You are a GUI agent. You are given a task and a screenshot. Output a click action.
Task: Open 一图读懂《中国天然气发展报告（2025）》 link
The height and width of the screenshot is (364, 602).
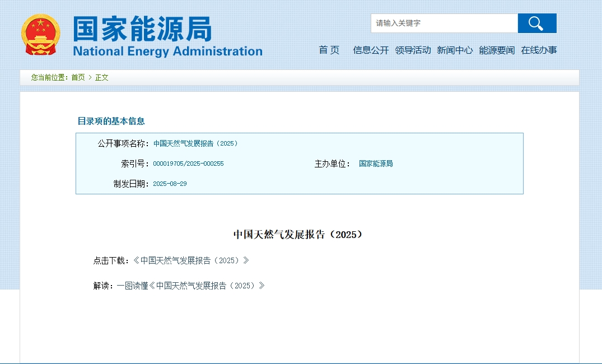191,286
